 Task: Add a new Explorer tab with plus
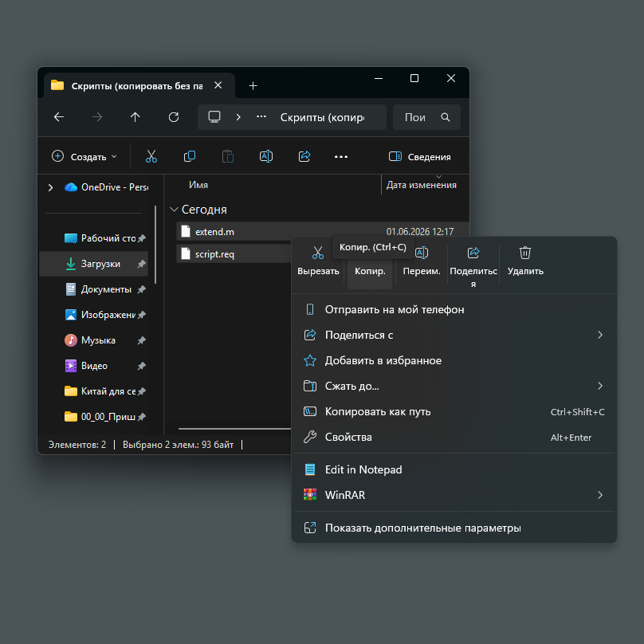coord(253,85)
